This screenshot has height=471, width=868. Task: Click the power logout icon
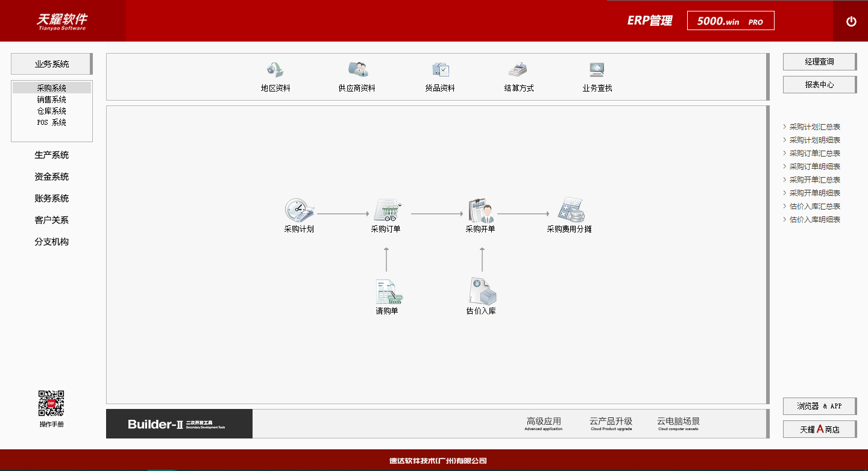point(851,21)
